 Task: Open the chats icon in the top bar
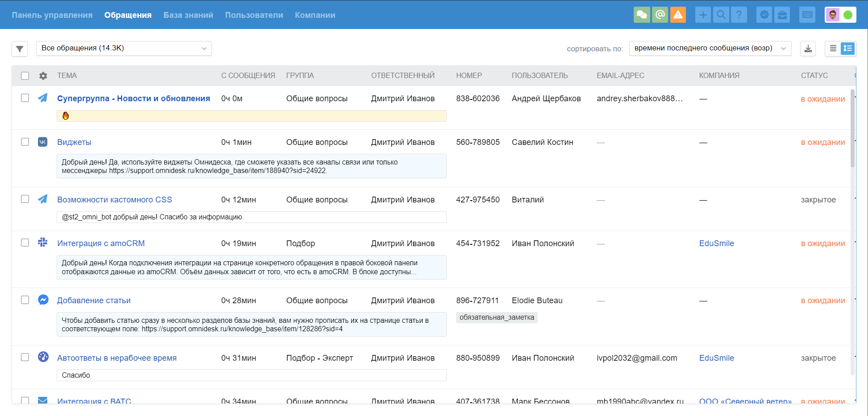642,15
